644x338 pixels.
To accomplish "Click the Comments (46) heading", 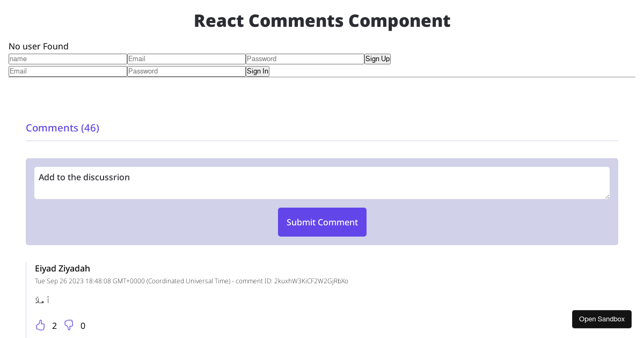I will tap(62, 128).
